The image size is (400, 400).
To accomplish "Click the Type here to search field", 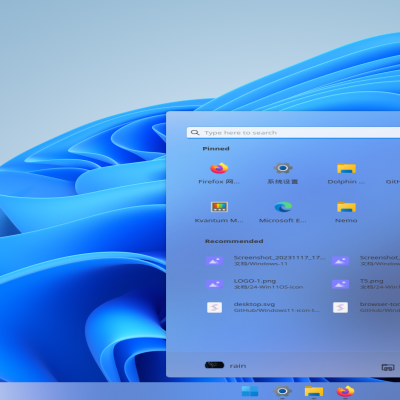I will point(293,133).
